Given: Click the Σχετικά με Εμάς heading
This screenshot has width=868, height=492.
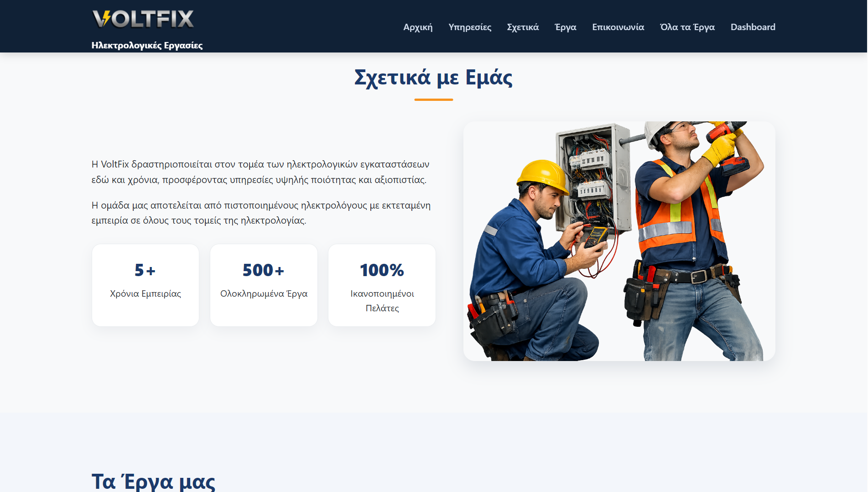Looking at the screenshot, I should click(433, 77).
